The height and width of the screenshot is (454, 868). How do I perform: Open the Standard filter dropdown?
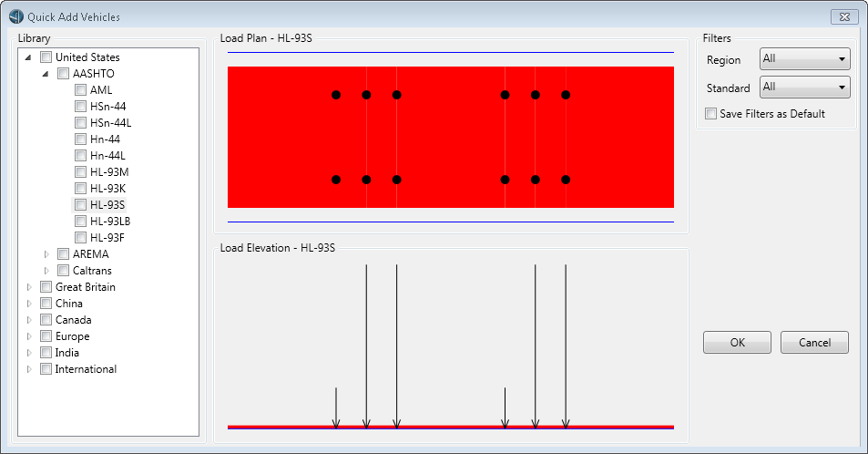804,88
